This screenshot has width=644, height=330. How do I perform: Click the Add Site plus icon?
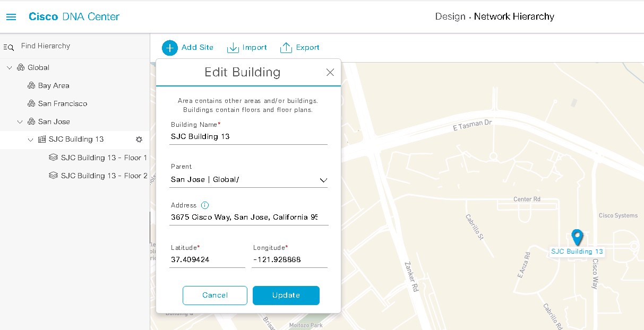(169, 48)
